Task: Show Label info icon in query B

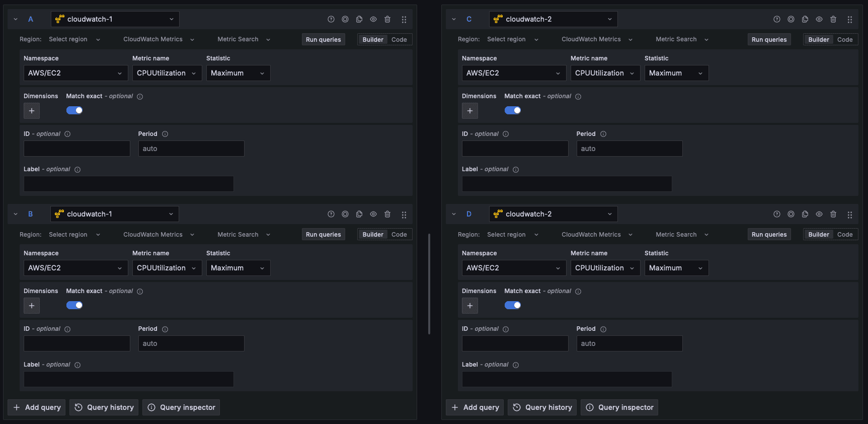Action: 77,365
